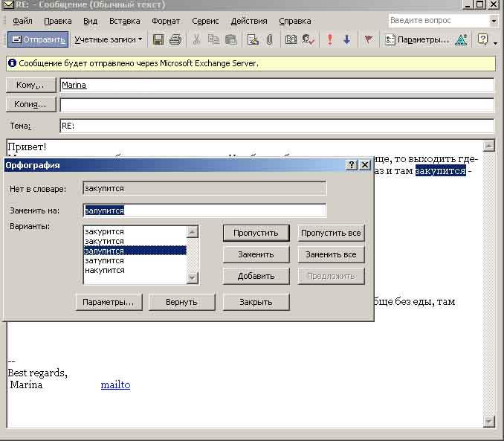
Task: Click the paperclip attach file icon
Action: tap(269, 39)
